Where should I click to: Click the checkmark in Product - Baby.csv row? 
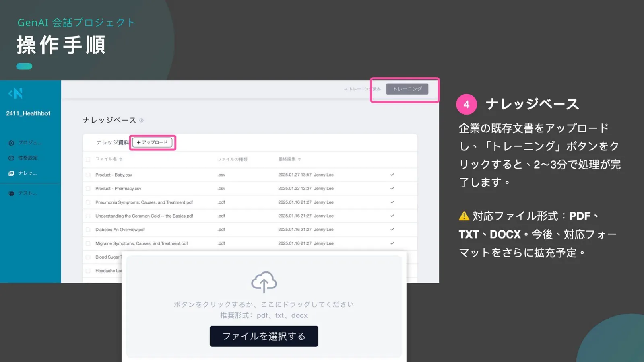392,175
